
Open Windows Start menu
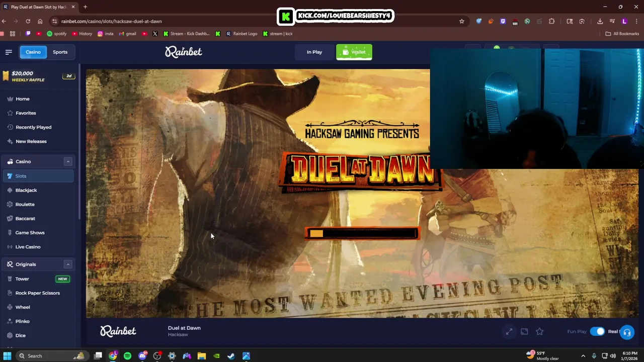(7, 356)
